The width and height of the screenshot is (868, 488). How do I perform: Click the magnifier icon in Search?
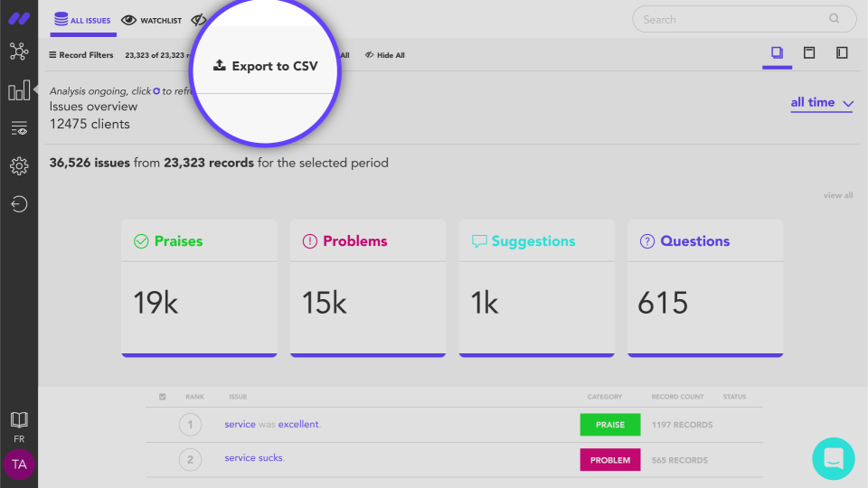coord(834,19)
